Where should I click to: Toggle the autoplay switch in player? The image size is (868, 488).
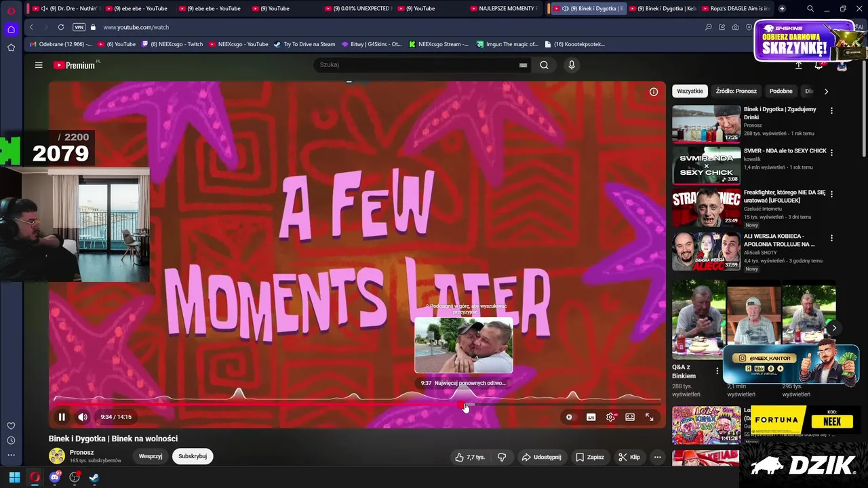pos(570,417)
